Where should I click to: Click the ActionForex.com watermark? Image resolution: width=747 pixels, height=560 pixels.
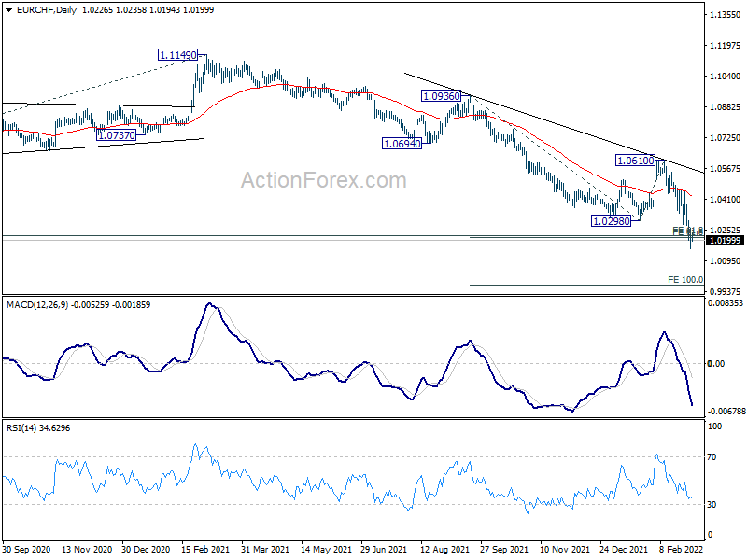click(x=324, y=180)
